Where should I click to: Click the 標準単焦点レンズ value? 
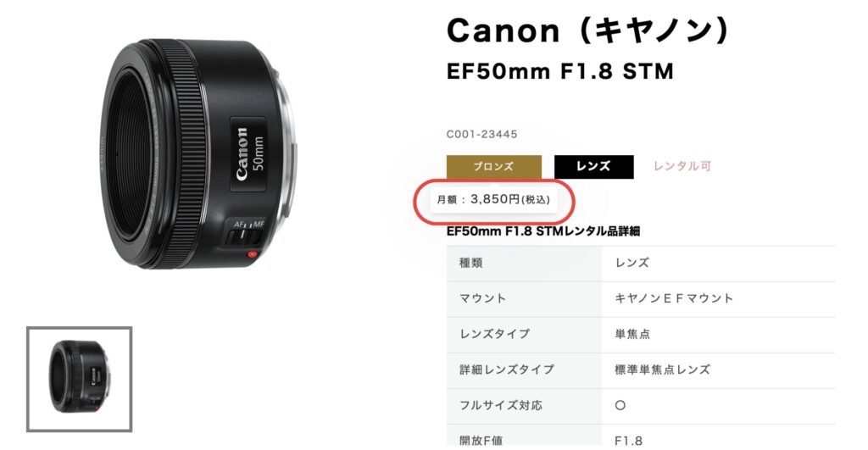point(662,369)
